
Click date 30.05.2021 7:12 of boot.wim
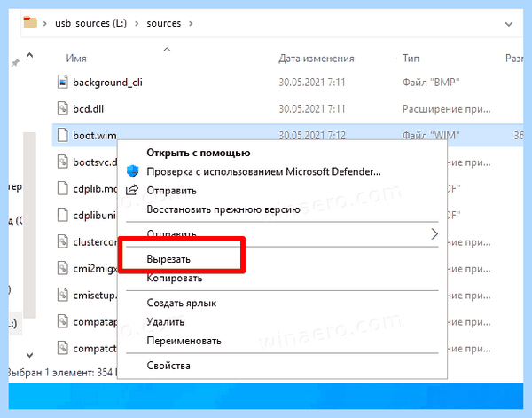pyautogui.click(x=312, y=135)
